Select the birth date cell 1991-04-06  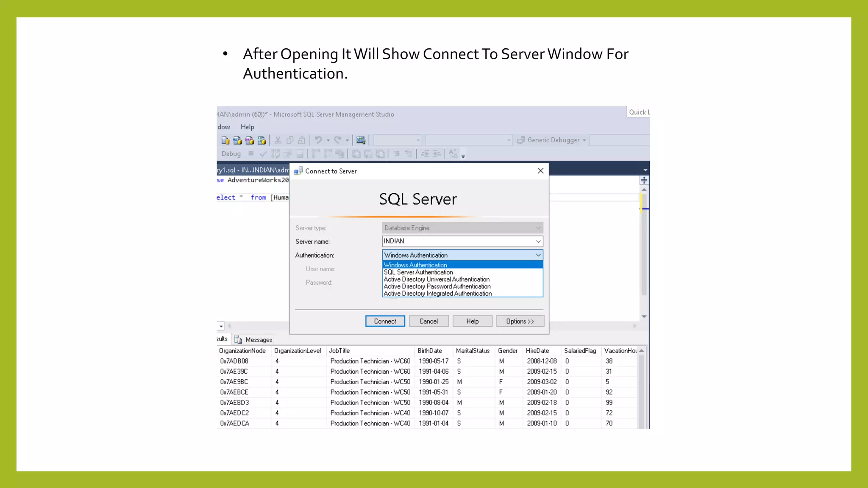click(434, 372)
